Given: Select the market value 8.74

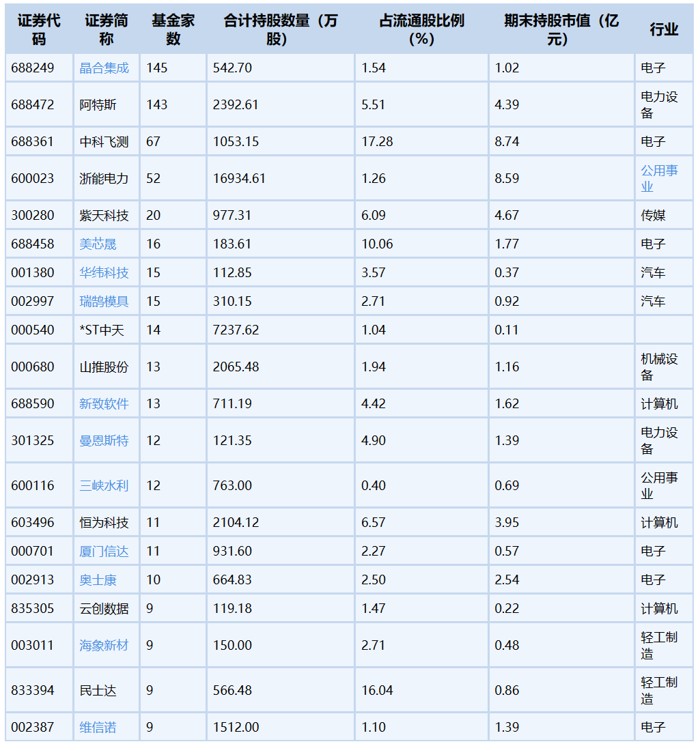Looking at the screenshot, I should (507, 141).
